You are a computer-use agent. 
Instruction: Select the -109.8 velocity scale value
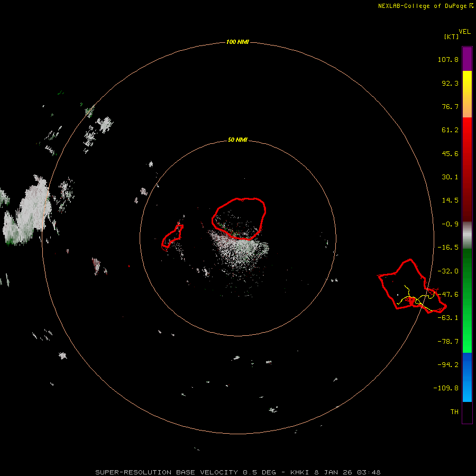coord(446,388)
